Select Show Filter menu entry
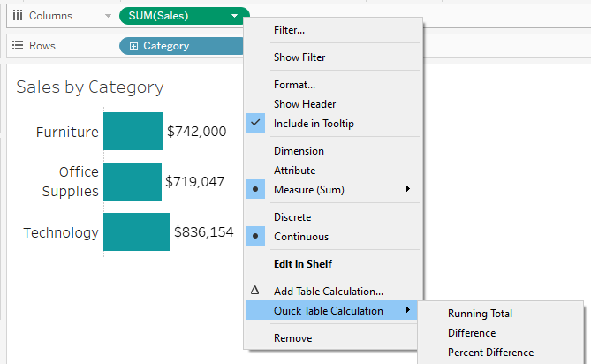 tap(299, 57)
